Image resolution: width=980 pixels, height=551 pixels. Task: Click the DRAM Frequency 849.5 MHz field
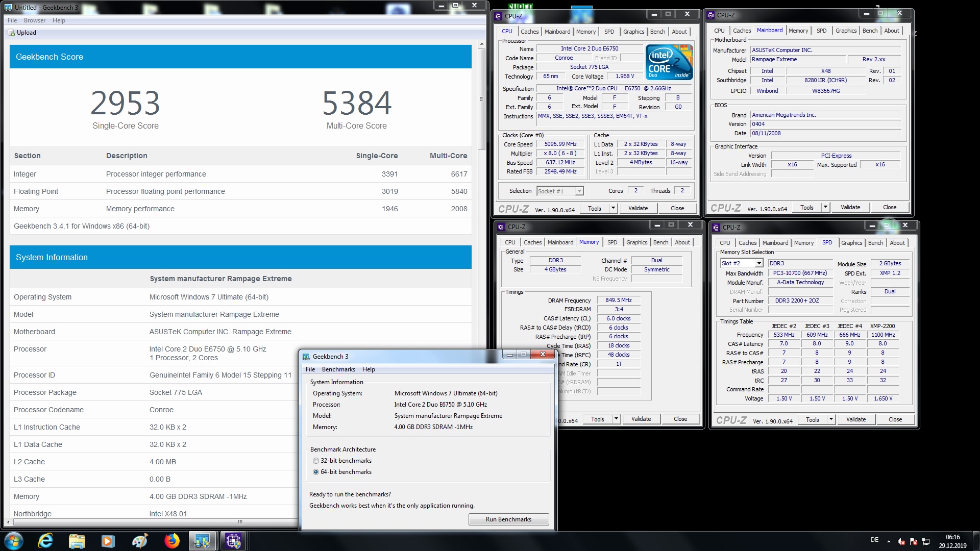point(619,300)
